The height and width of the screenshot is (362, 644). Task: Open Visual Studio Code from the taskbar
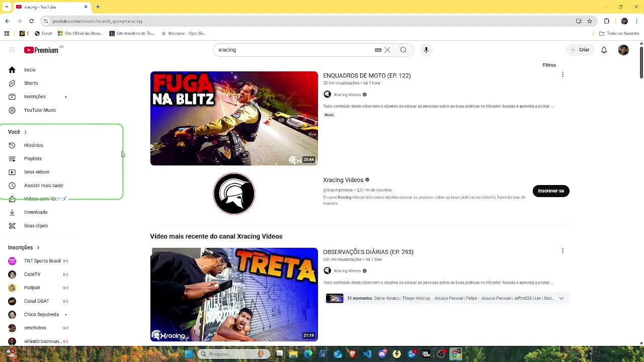(367, 354)
